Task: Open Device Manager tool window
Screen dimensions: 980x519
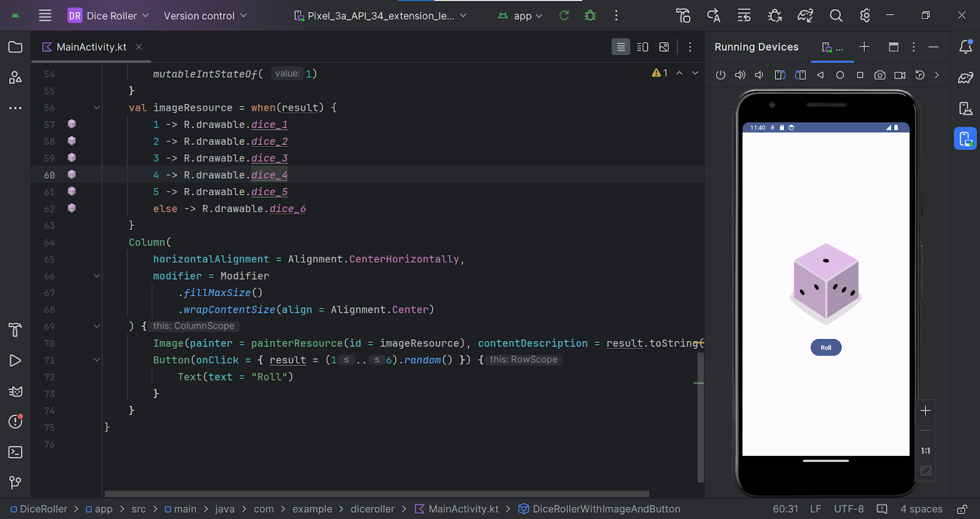Action: [x=965, y=108]
